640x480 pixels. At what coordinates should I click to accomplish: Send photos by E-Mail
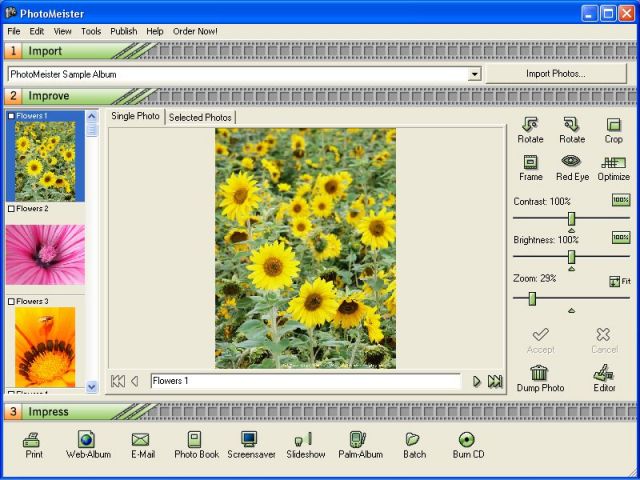[142, 445]
